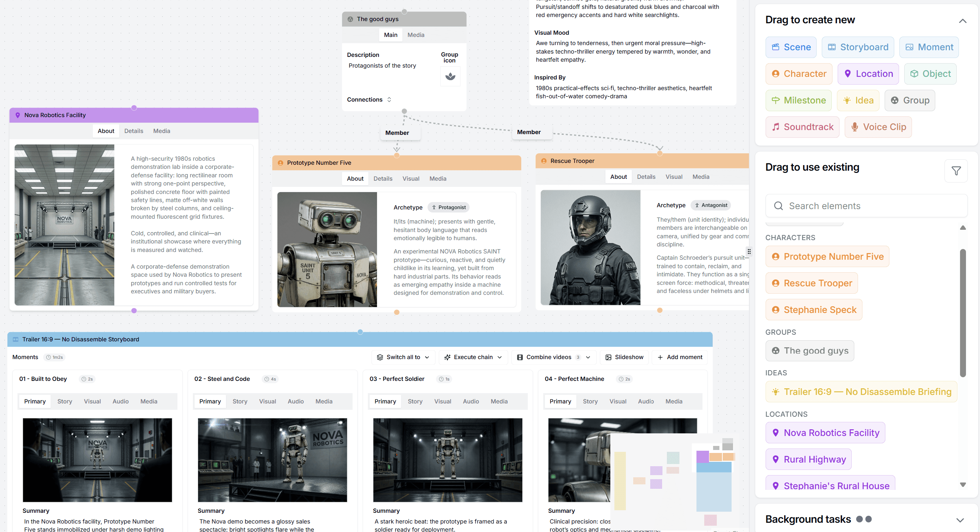Select the Object element chip
This screenshot has width=980, height=532.
coord(930,74)
